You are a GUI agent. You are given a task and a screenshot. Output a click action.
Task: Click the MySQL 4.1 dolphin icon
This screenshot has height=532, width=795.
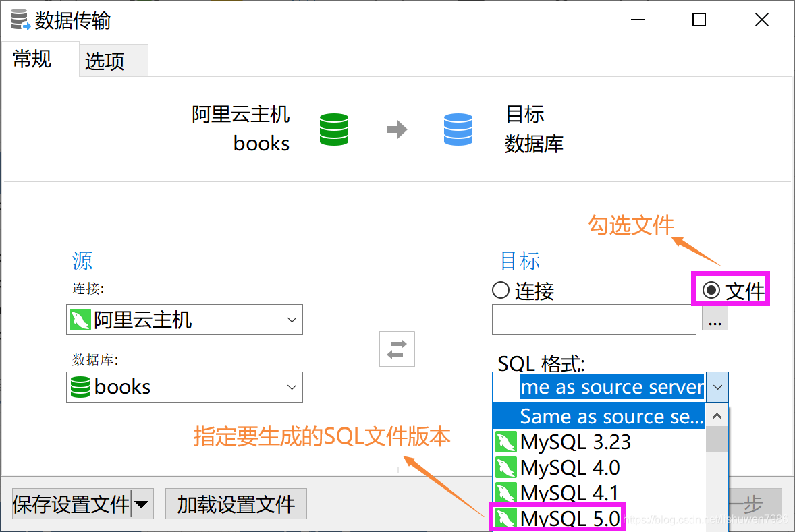pos(506,493)
